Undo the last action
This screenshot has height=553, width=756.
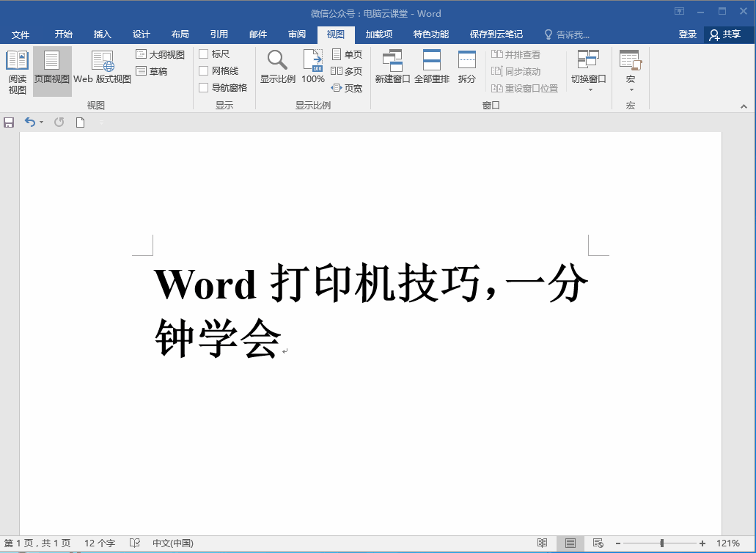click(30, 122)
